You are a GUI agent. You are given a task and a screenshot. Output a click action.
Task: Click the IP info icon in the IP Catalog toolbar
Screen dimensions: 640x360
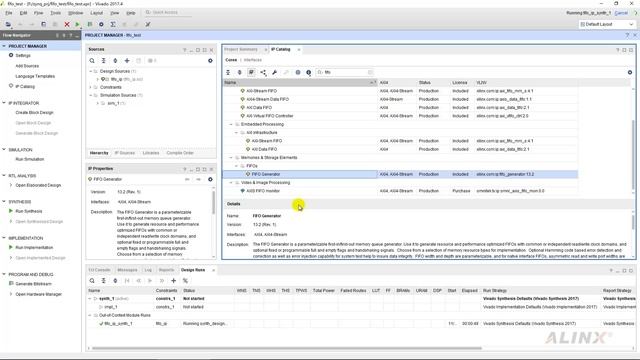309,72
